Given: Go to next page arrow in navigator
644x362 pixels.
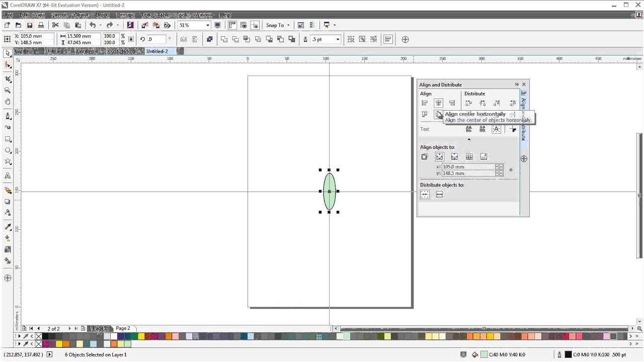Looking at the screenshot, I should tap(69, 328).
